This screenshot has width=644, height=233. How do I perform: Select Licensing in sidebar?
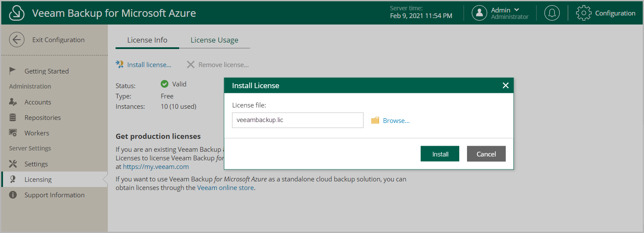coord(54,179)
